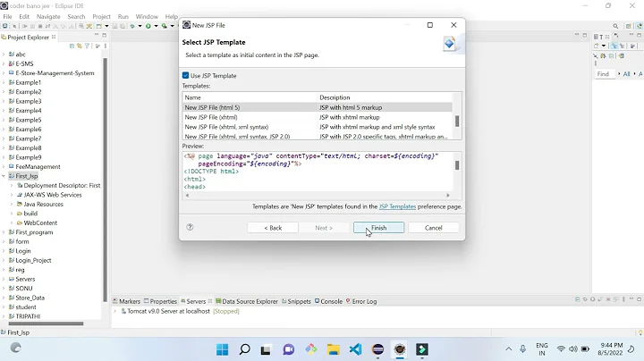Switch to the Error Log tab
The height and width of the screenshot is (361, 644).
click(361, 301)
